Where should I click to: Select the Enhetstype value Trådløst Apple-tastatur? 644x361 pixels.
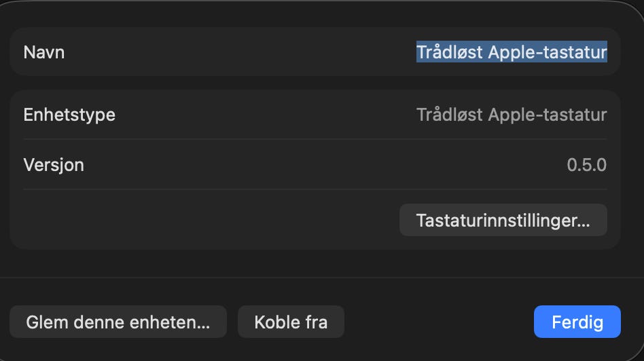(511, 115)
